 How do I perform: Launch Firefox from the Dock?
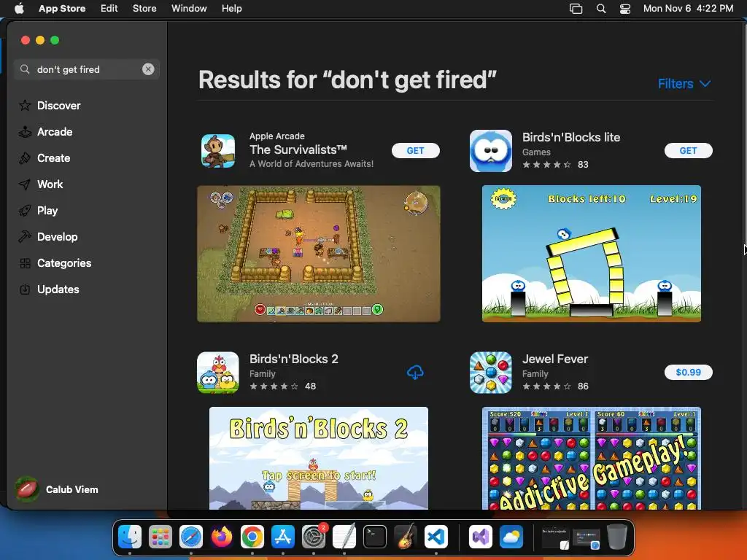222,537
